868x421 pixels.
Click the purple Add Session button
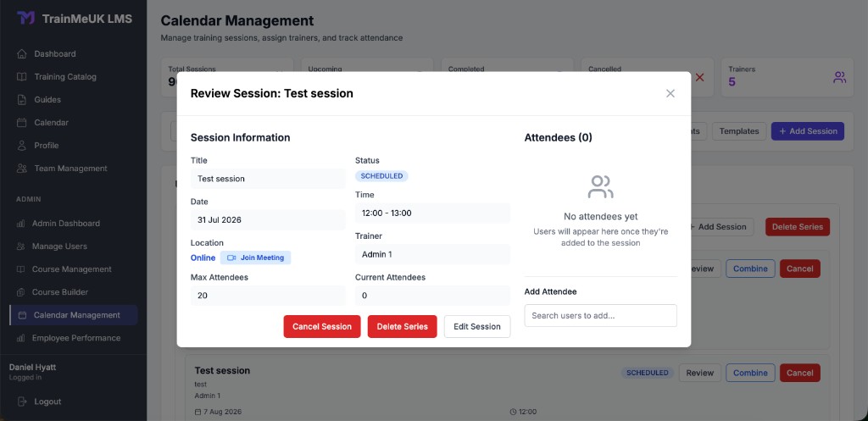tap(808, 131)
